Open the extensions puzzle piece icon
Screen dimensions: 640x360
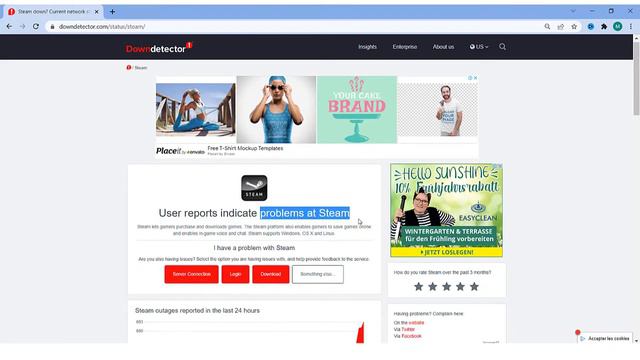click(x=604, y=27)
